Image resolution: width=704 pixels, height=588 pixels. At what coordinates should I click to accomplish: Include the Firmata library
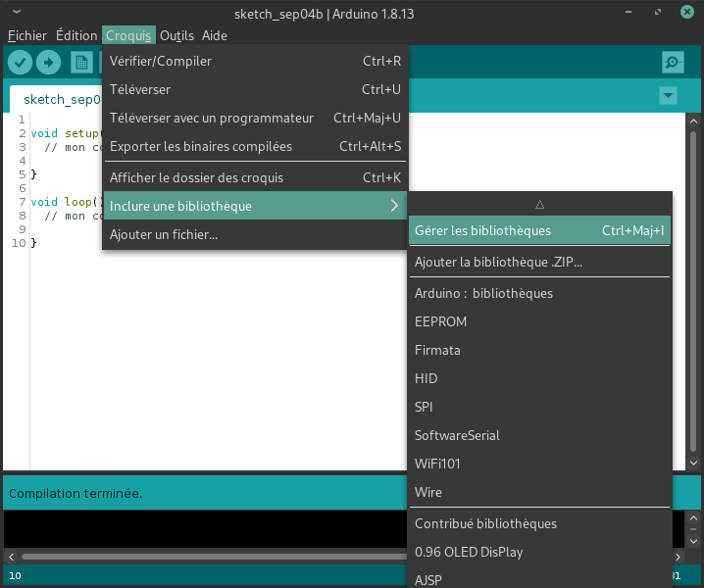(x=539, y=350)
